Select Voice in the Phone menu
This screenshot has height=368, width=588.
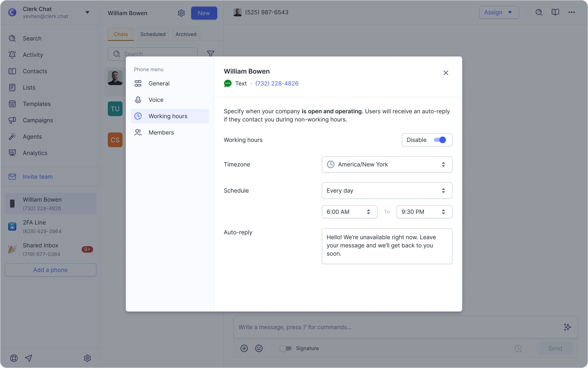170,100
